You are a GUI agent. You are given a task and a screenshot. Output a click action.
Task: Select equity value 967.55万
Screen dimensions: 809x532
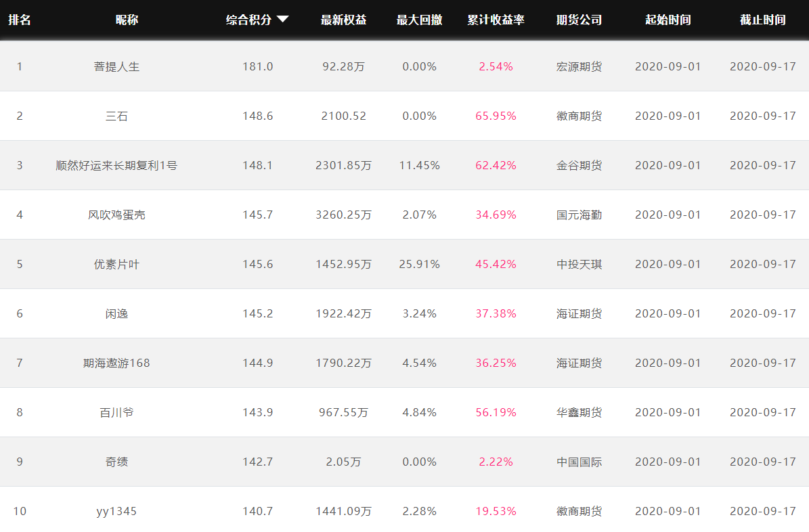pos(344,412)
